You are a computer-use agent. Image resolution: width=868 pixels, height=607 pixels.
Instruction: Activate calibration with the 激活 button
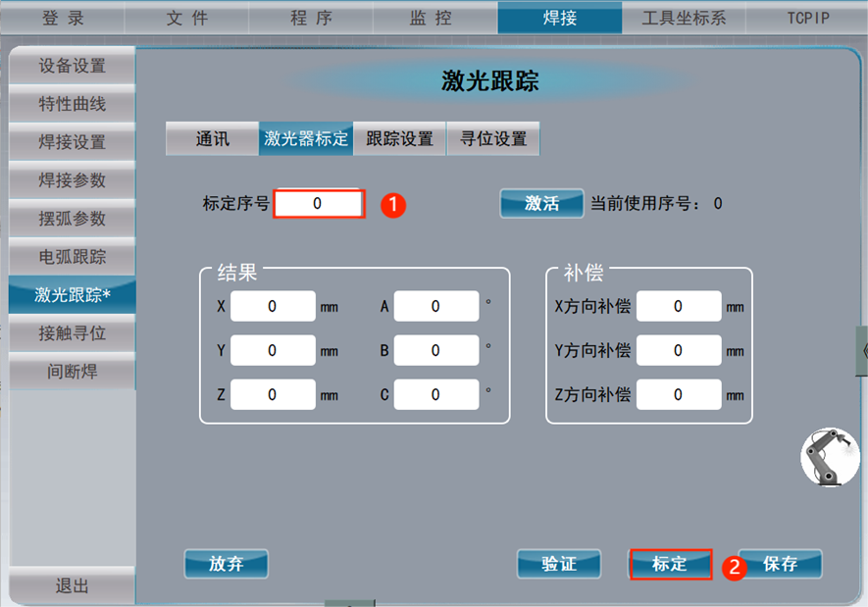pos(541,204)
